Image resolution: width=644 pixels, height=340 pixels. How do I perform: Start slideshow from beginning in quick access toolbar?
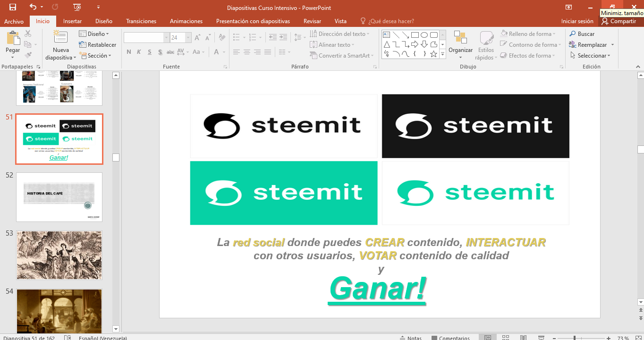77,7
